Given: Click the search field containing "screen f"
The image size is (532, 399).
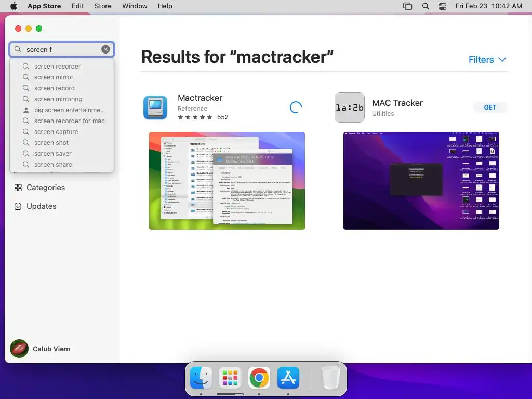Looking at the screenshot, I should click(x=62, y=49).
